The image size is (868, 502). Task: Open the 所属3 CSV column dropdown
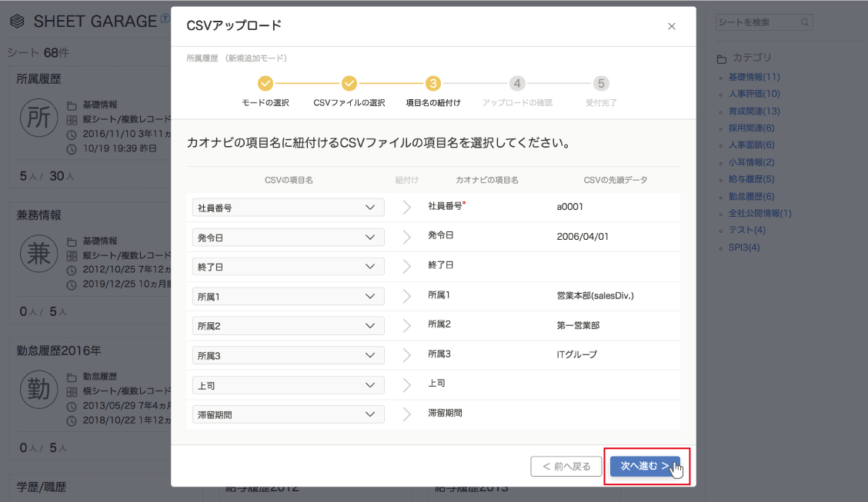[289, 355]
